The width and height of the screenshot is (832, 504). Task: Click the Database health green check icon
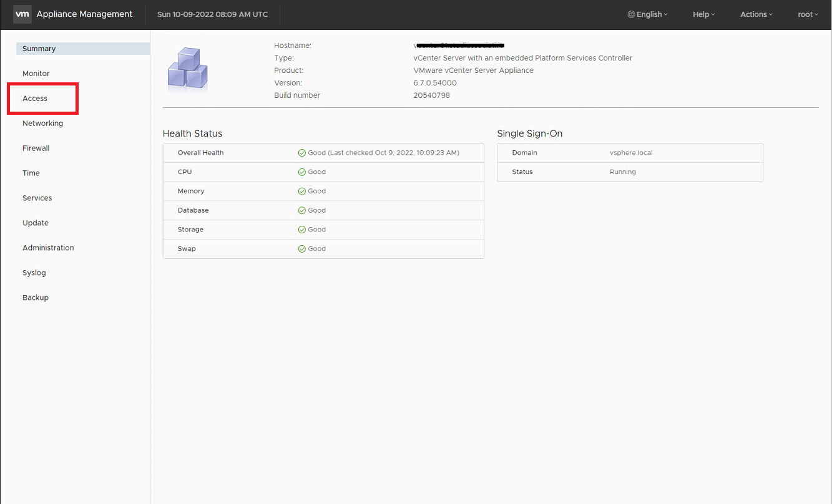point(302,211)
